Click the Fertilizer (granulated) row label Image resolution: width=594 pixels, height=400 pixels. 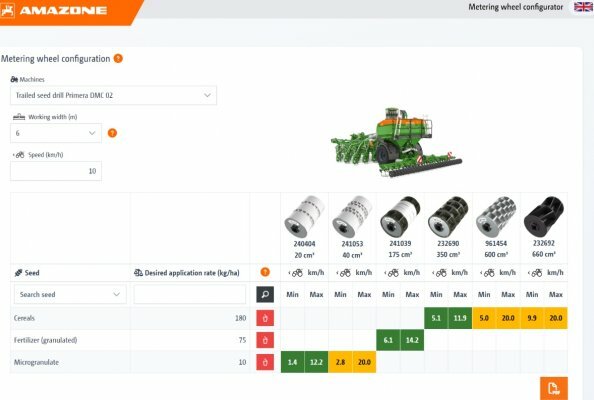click(45, 340)
